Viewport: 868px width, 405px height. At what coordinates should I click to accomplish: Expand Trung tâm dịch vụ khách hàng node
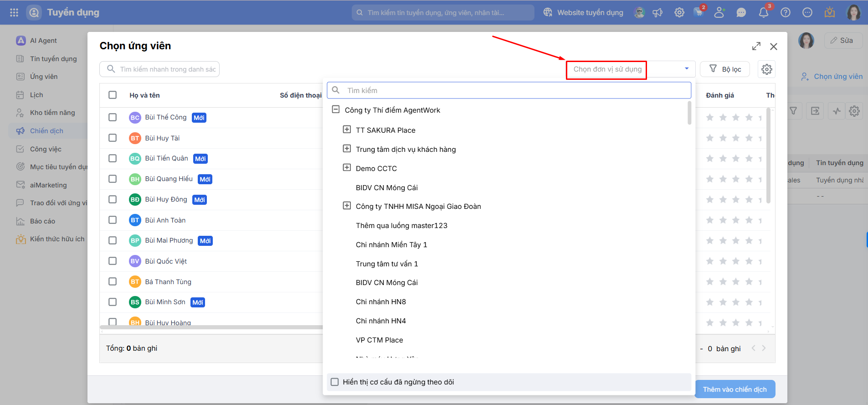point(347,149)
